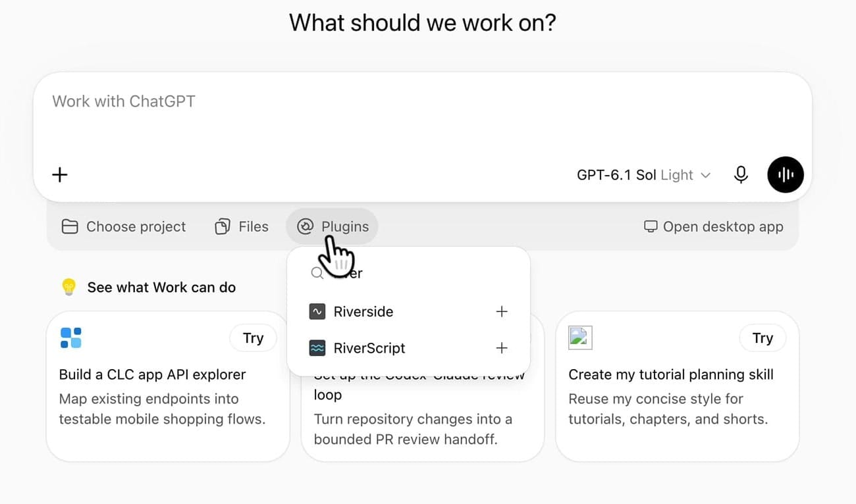
Task: Focus the Work with ChatGPT prompt field
Action: click(421, 101)
